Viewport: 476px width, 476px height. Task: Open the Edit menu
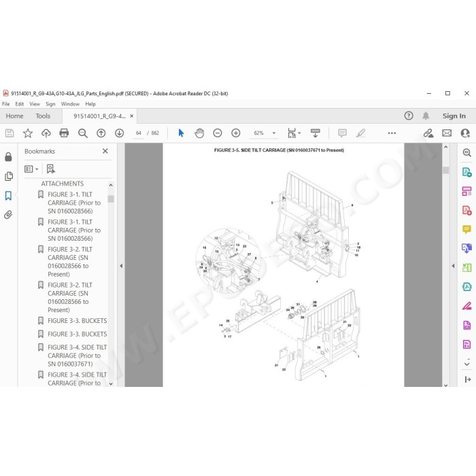[x=20, y=104]
